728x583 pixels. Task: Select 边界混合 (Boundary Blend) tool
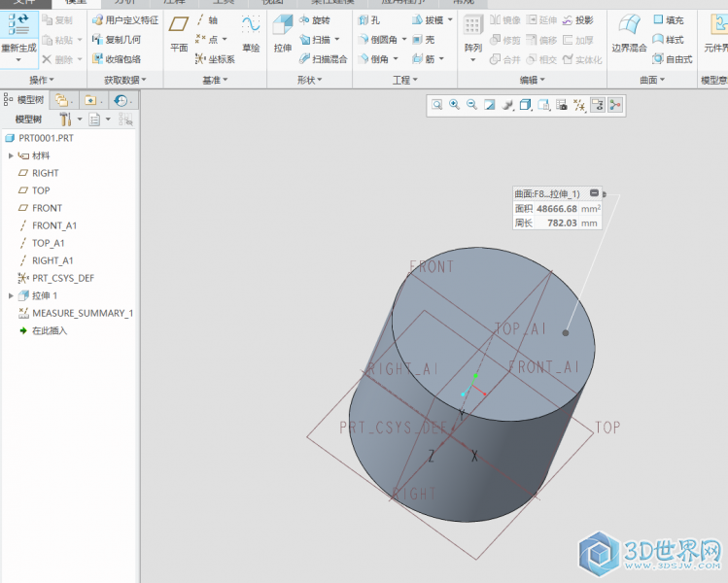click(x=629, y=32)
